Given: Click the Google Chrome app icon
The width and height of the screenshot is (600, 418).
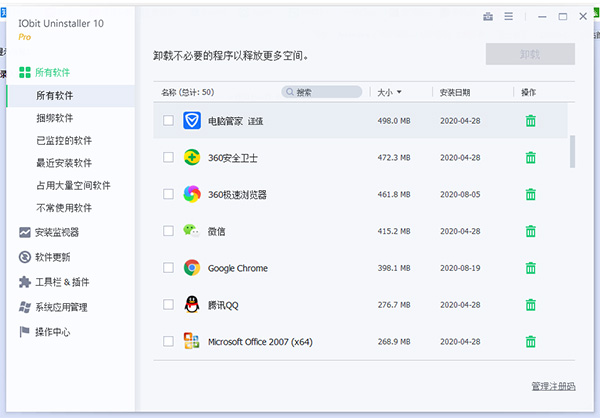Looking at the screenshot, I should pos(192,268).
